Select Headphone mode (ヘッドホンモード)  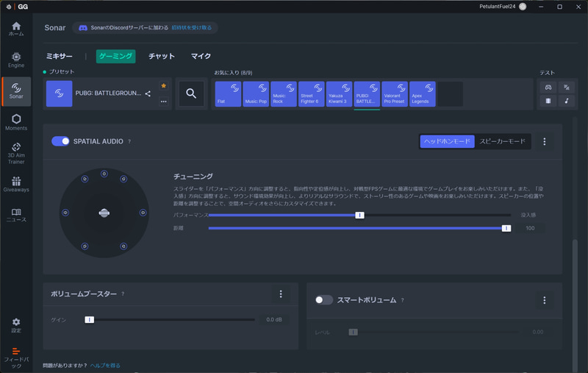pyautogui.click(x=447, y=141)
